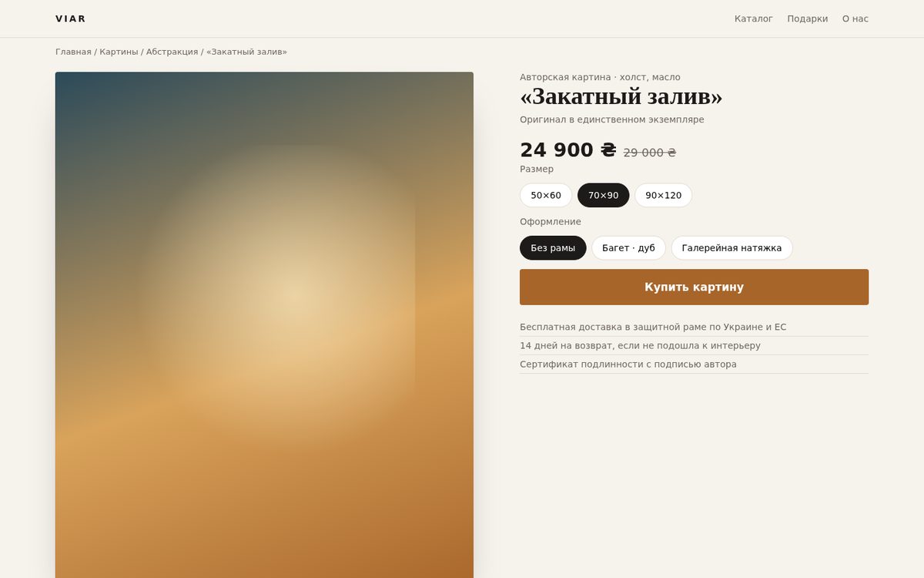
Task: Choose the Багет · дуб framing
Action: point(628,248)
